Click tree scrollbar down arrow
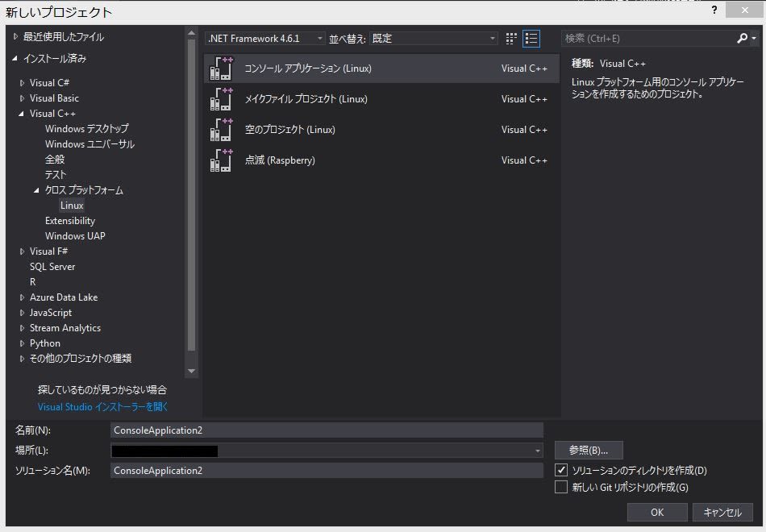 pyautogui.click(x=192, y=372)
